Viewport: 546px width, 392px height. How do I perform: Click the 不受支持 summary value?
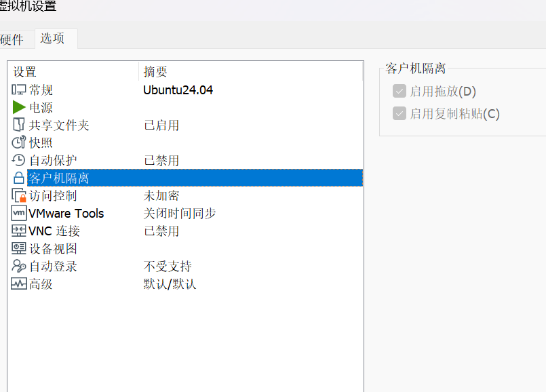pyautogui.click(x=168, y=267)
